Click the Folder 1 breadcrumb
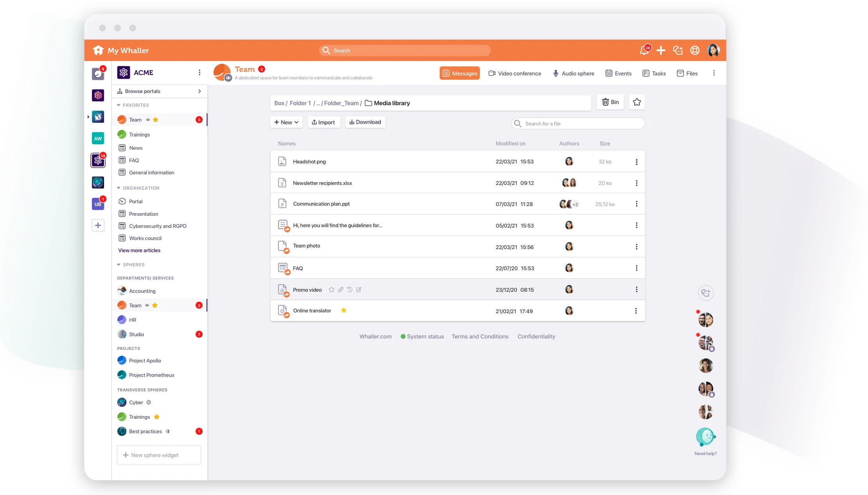This screenshot has height=495, width=868. (300, 103)
